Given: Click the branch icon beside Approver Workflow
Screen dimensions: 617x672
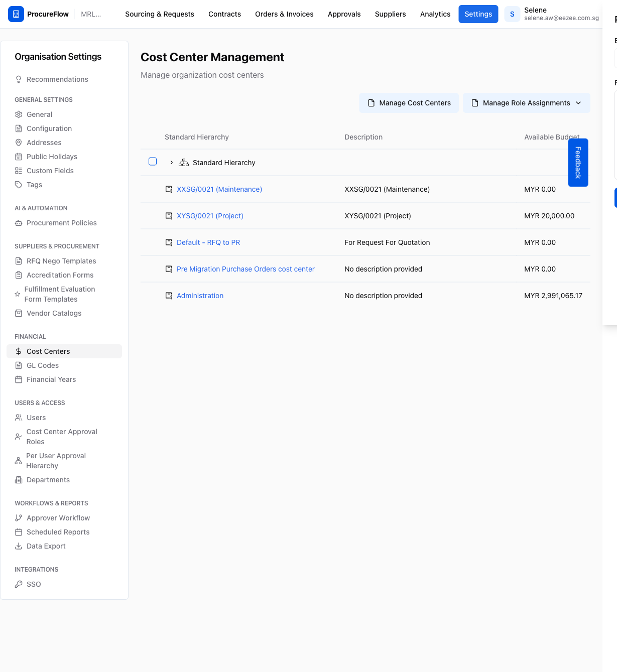Looking at the screenshot, I should click(x=19, y=518).
